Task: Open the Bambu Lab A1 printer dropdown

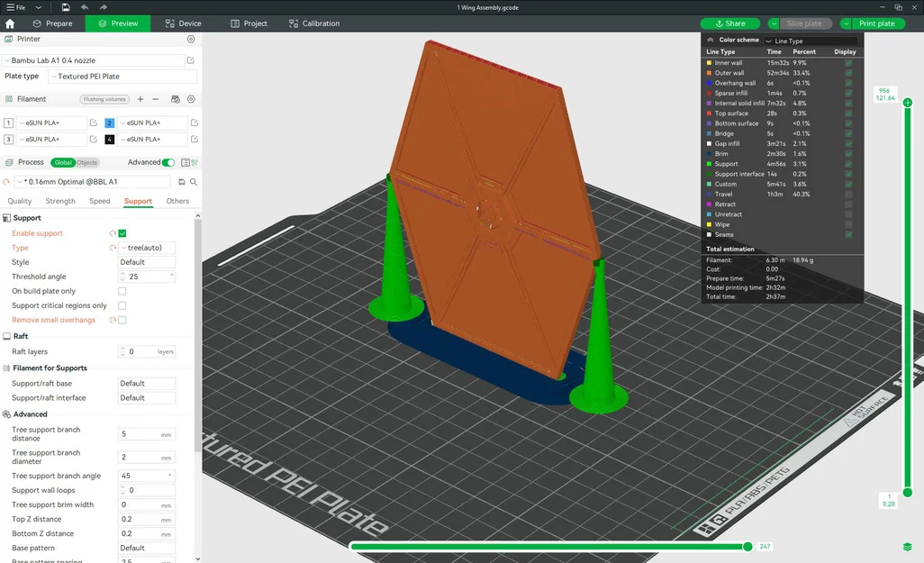Action: (x=93, y=60)
